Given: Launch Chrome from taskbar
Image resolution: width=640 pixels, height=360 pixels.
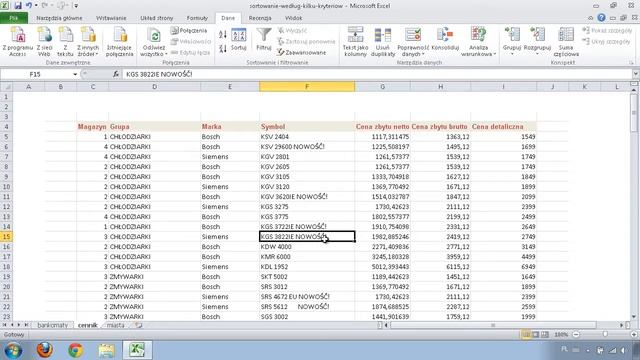Looking at the screenshot, I should [x=76, y=350].
